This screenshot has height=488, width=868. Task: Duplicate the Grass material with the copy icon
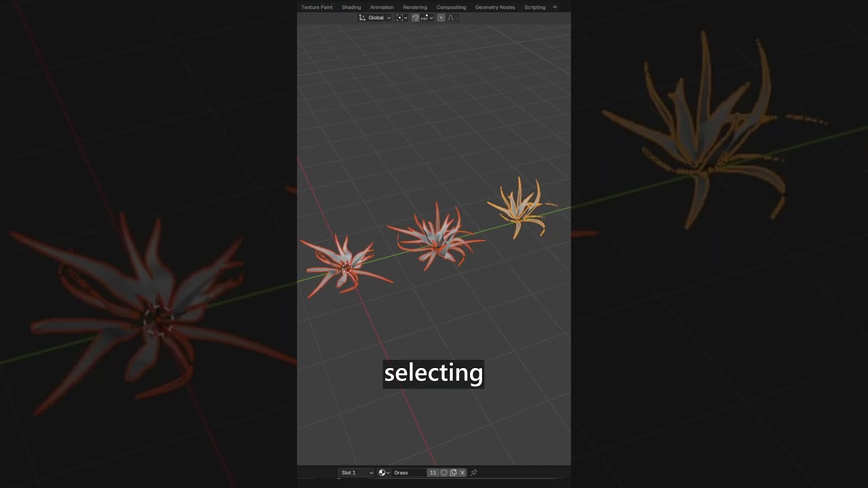453,472
